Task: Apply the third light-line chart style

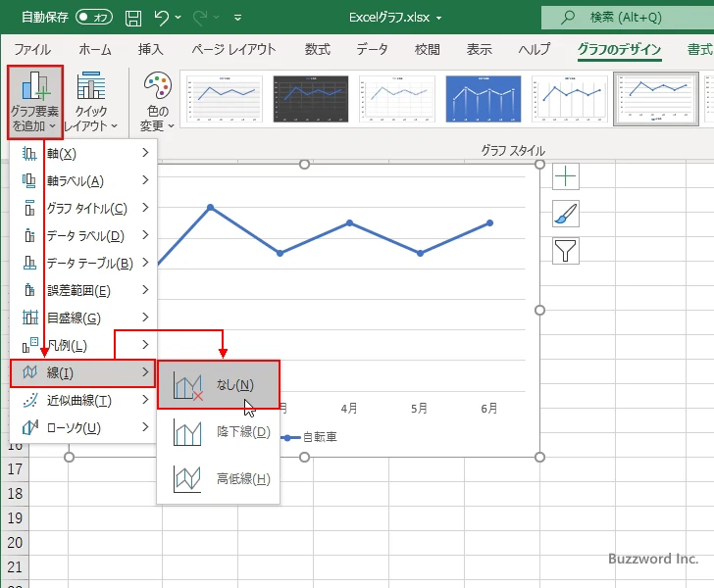Action: coord(397,99)
